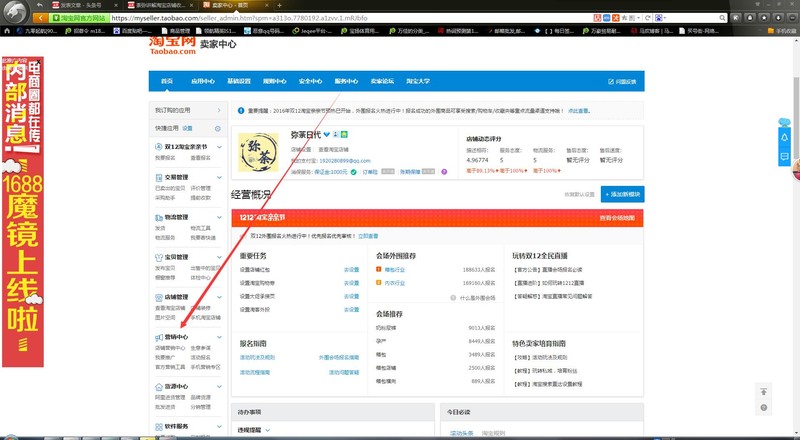Collapse the 店铺管理 section chevron
Image resolution: width=800 pixels, height=440 pixels.
pos(219,297)
